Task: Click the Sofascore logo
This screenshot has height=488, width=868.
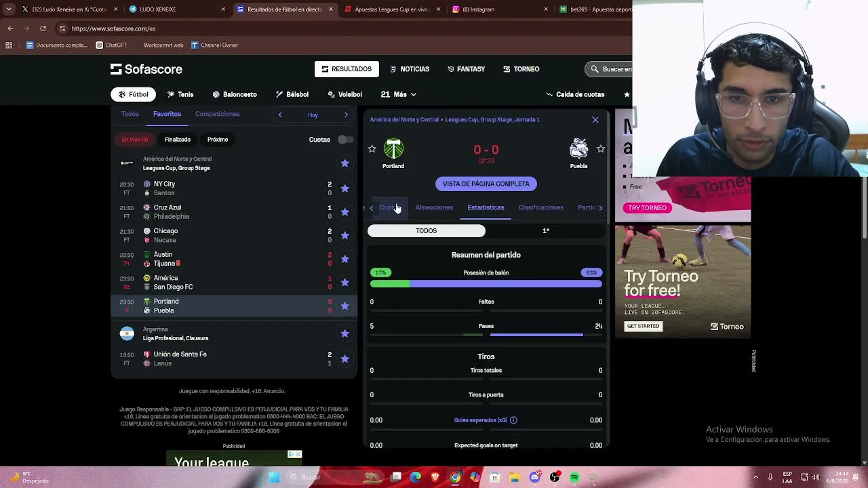Action: (x=146, y=69)
